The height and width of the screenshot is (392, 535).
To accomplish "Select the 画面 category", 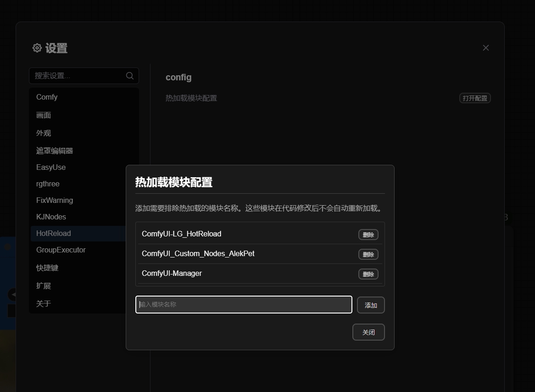I will point(84,115).
